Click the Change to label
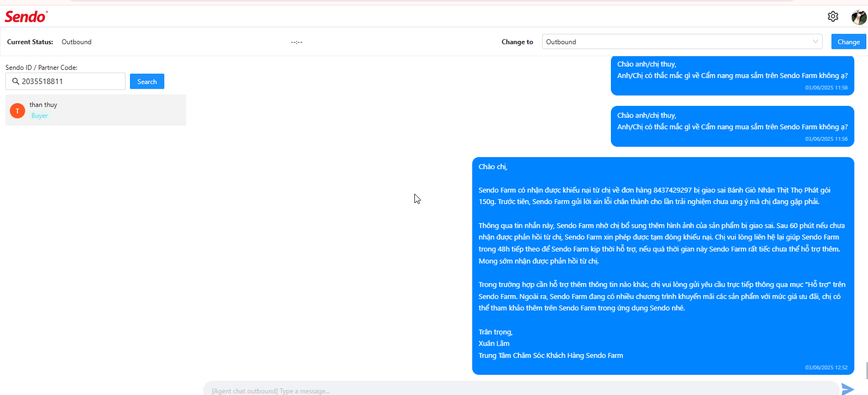This screenshot has height=395, width=868. [x=517, y=42]
